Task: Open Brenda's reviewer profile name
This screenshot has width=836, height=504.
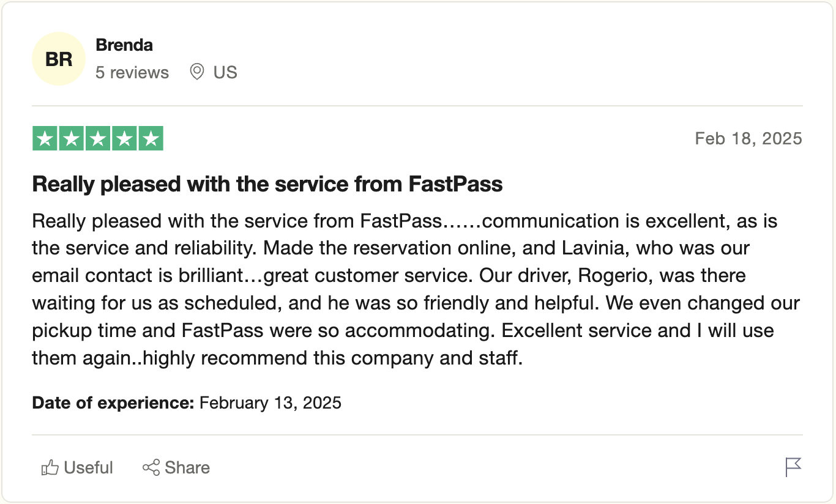Action: pyautogui.click(x=124, y=45)
